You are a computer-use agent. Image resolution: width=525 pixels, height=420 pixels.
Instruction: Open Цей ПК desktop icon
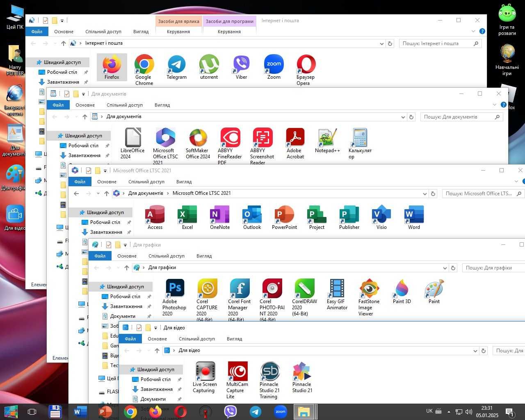[x=15, y=17]
